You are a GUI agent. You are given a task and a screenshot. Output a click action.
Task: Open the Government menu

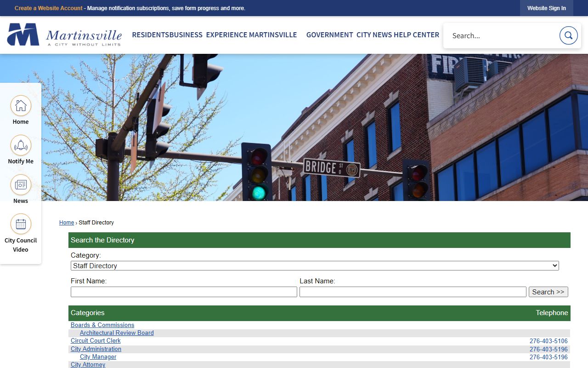click(329, 35)
